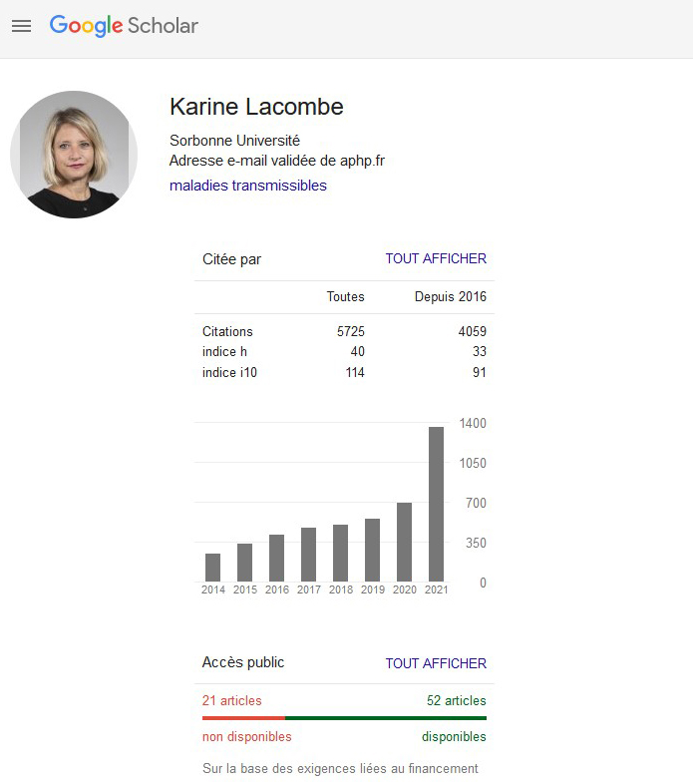
Task: Click the Sorbonne Université affiliation text
Action: pyautogui.click(x=234, y=141)
